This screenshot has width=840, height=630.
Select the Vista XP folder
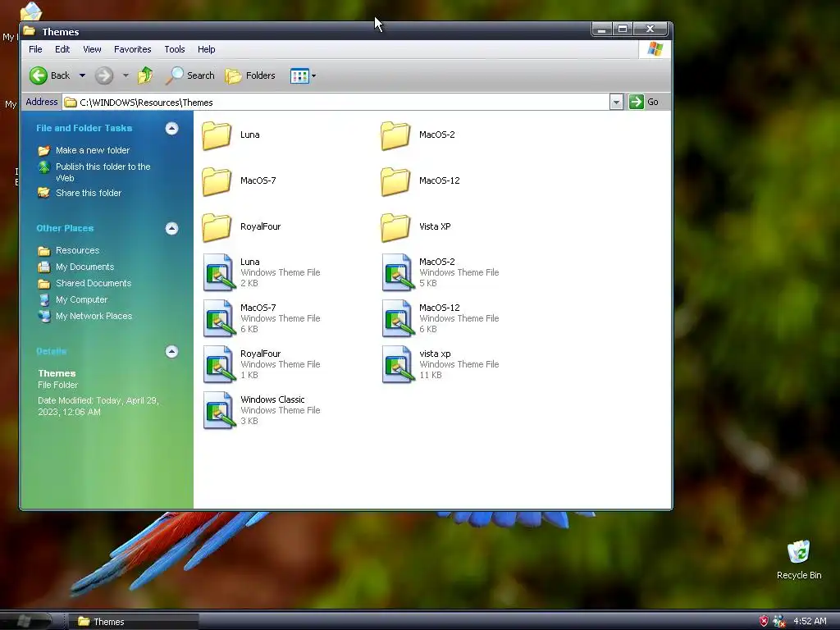[x=416, y=227]
